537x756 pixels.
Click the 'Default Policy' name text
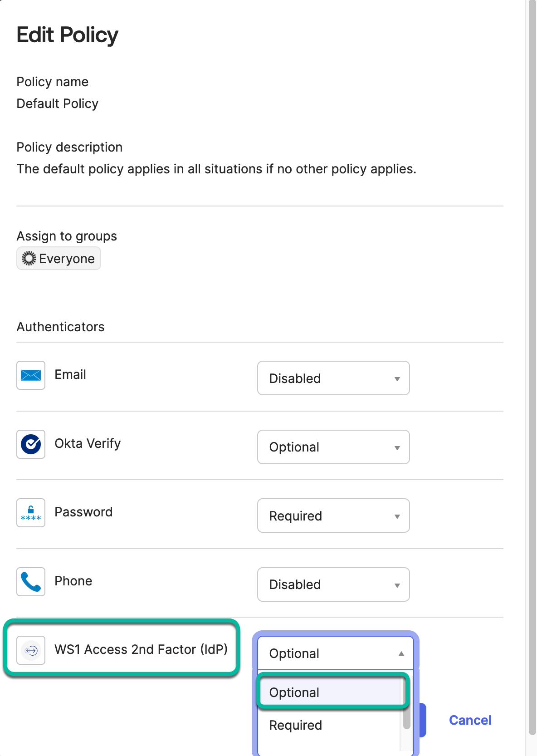coord(58,103)
